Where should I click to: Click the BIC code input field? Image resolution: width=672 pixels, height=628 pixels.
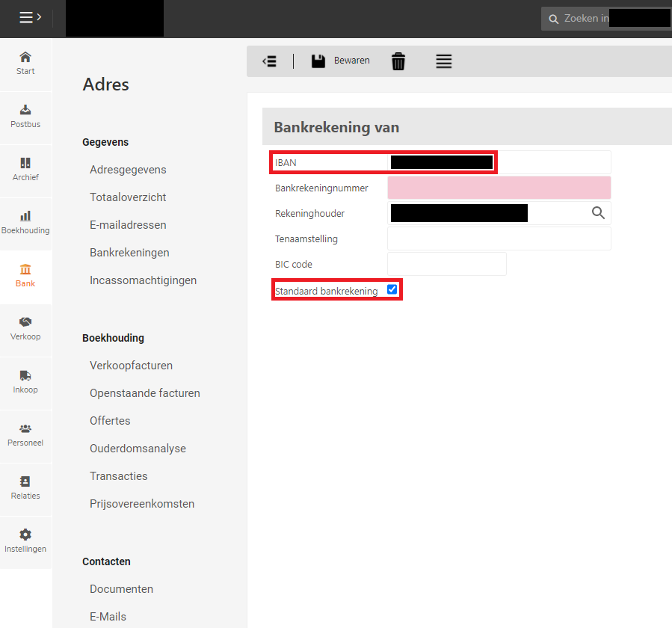pyautogui.click(x=446, y=264)
